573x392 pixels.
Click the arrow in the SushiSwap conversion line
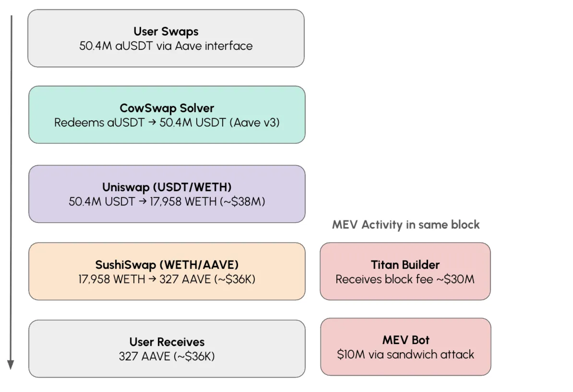point(152,279)
